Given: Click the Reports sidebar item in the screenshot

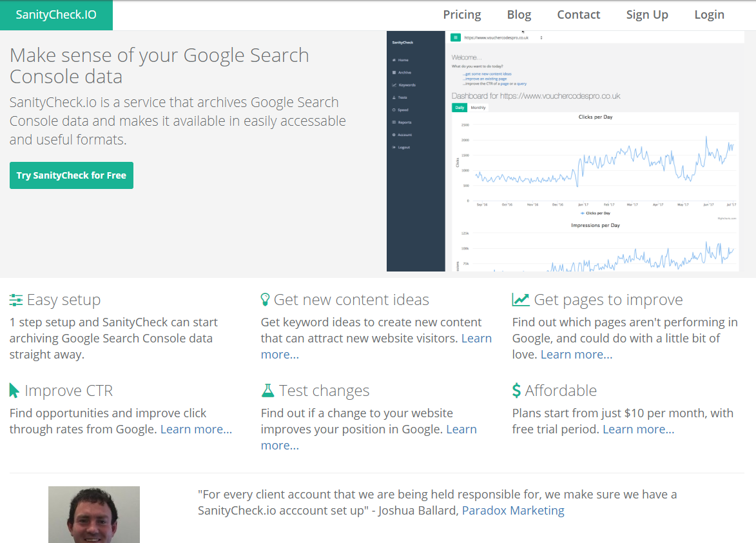Looking at the screenshot, I should pos(402,123).
